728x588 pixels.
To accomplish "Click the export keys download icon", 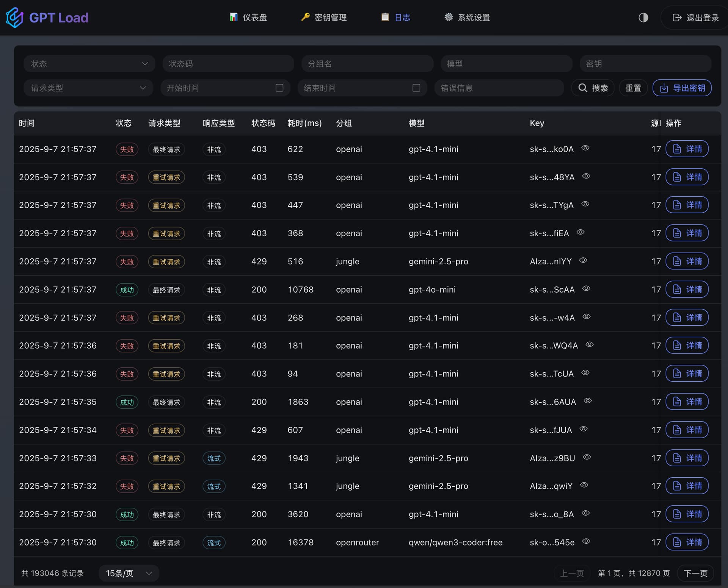I will [x=664, y=88].
